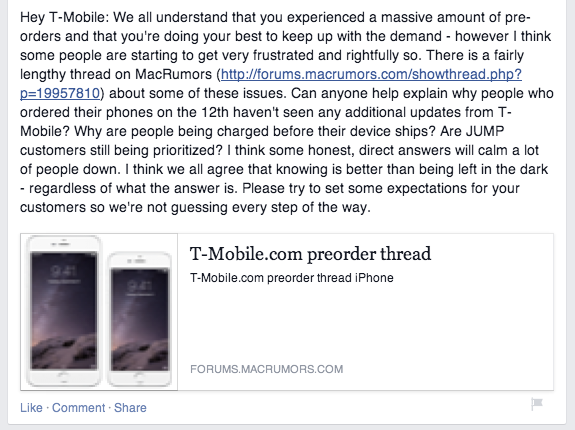575x430 pixels.
Task: Click the word 'JUMP' in the post text
Action: [x=485, y=131]
